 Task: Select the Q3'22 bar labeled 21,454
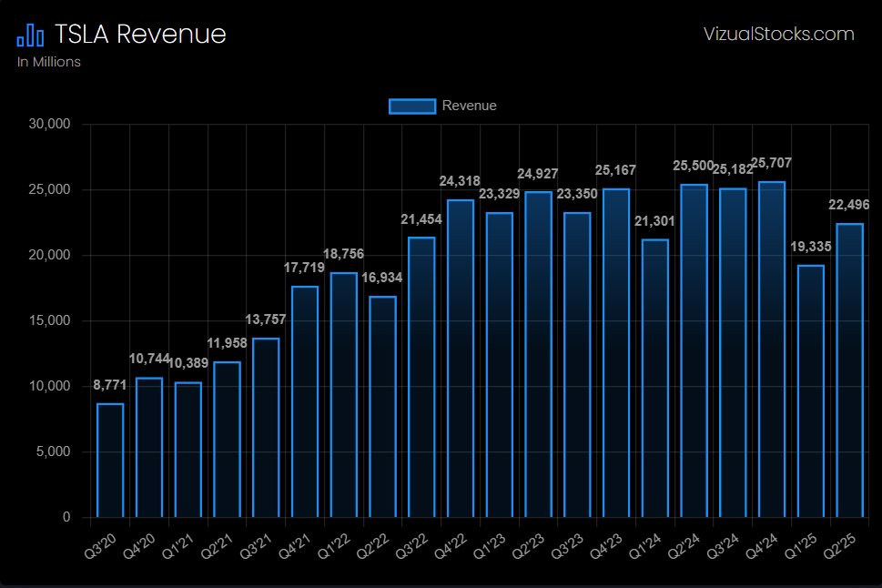pos(421,377)
